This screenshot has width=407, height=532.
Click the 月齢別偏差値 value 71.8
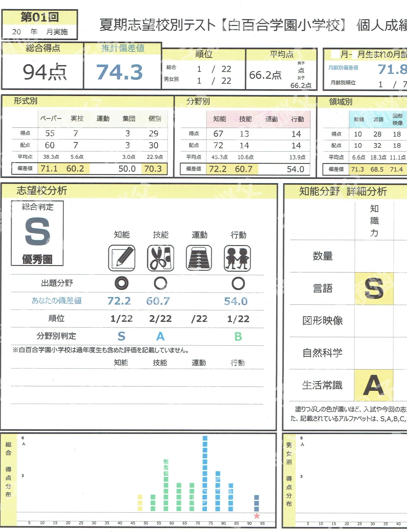pyautogui.click(x=392, y=69)
